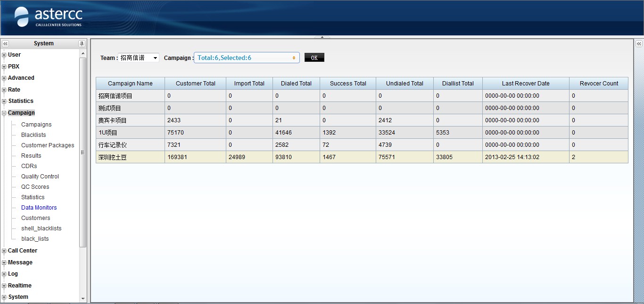
Task: Expand the PBX tree node
Action: [x=4, y=67]
